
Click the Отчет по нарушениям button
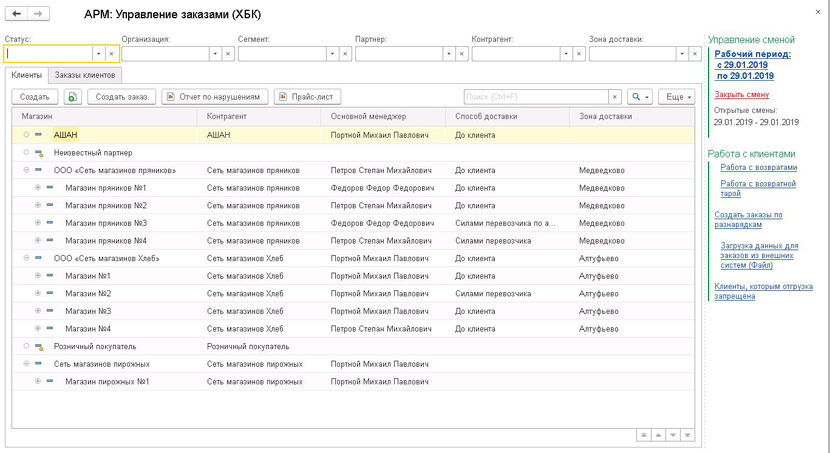214,97
